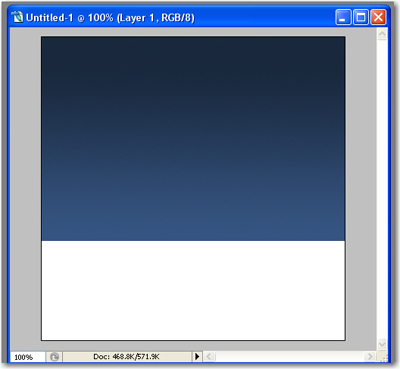This screenshot has width=400, height=369.
Task: Click the document icon in the title bar
Action: [17, 17]
